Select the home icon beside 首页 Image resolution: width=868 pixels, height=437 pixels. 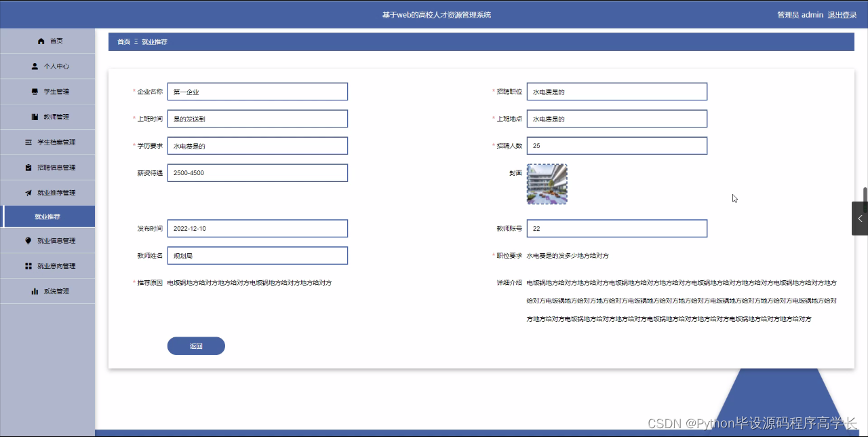(x=41, y=41)
